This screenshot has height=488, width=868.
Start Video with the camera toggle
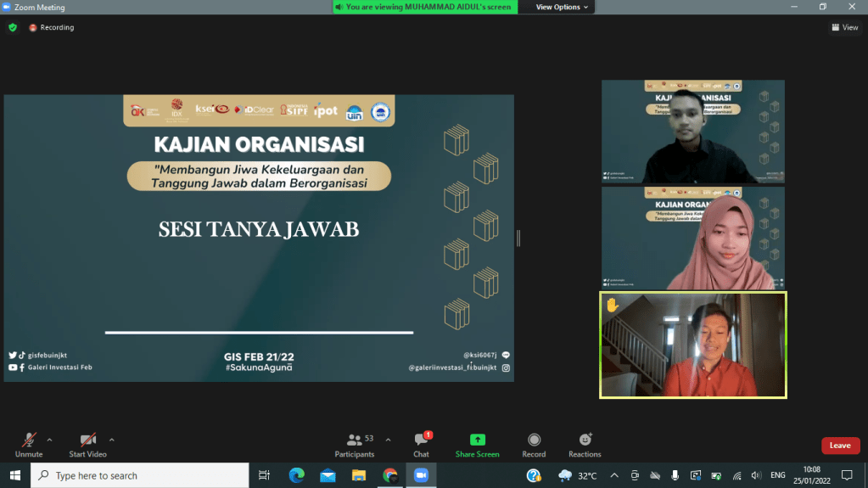coord(87,444)
